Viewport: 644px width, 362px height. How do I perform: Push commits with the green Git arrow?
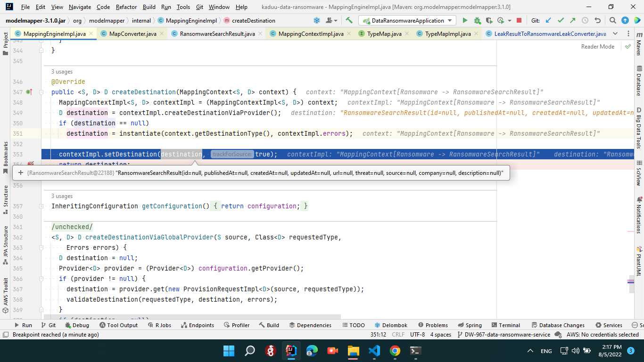coord(572,20)
